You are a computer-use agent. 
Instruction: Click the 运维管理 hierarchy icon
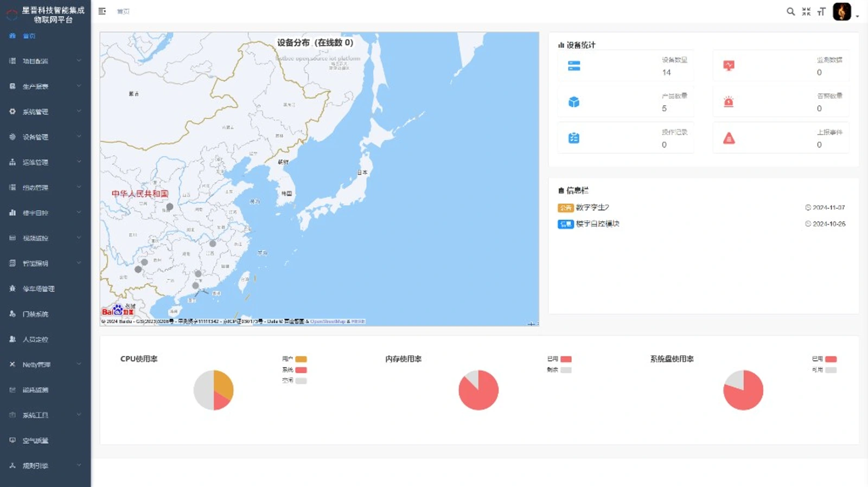point(12,162)
